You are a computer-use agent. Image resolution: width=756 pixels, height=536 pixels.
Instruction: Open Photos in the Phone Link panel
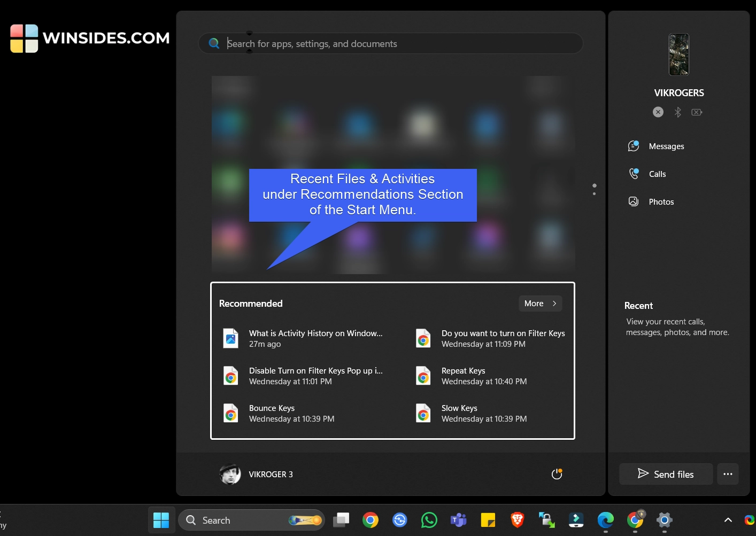[651, 201]
